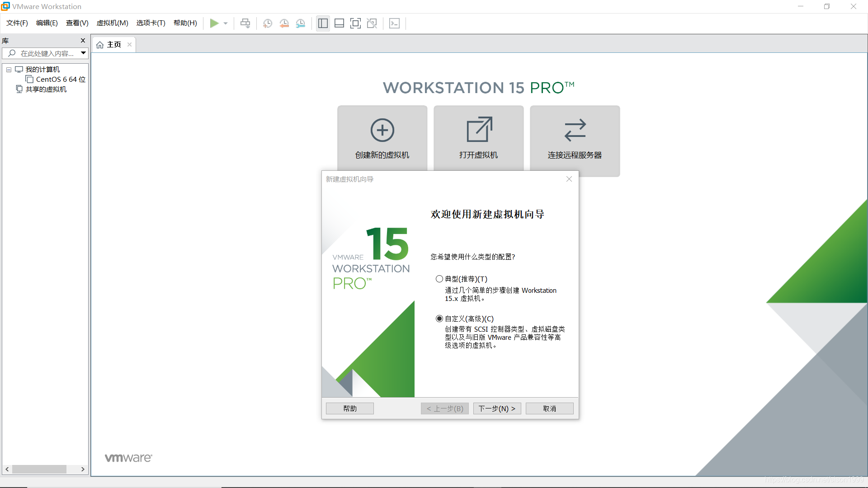The image size is (868, 488).
Task: Click the library horizontal scrollbar thumb
Action: tap(39, 469)
